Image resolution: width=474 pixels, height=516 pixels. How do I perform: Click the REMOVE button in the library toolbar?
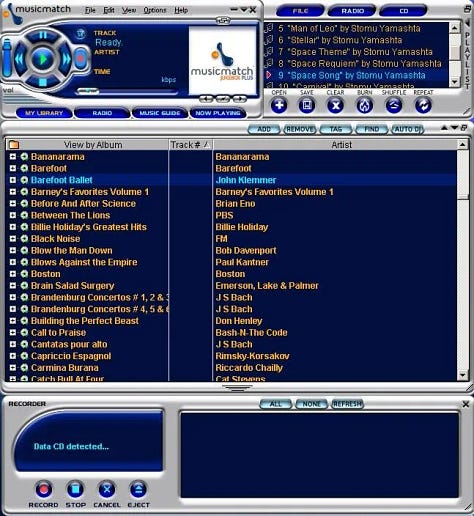[x=300, y=129]
